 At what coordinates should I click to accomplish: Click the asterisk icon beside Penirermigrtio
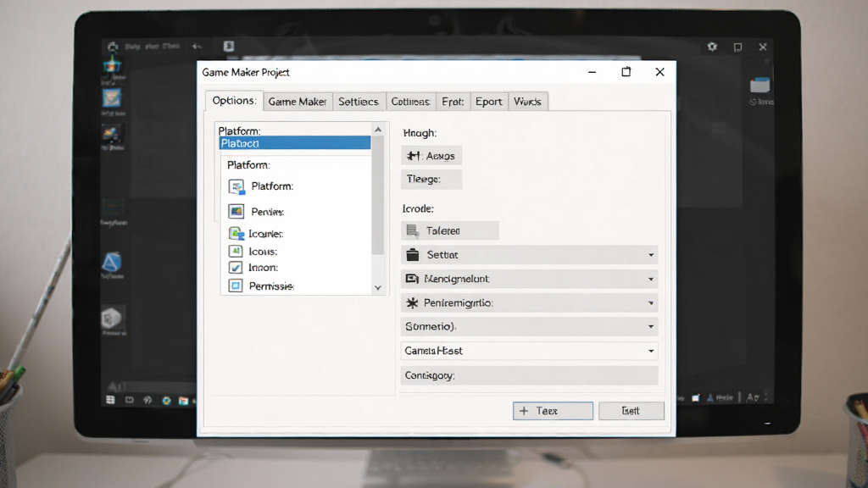[413, 303]
